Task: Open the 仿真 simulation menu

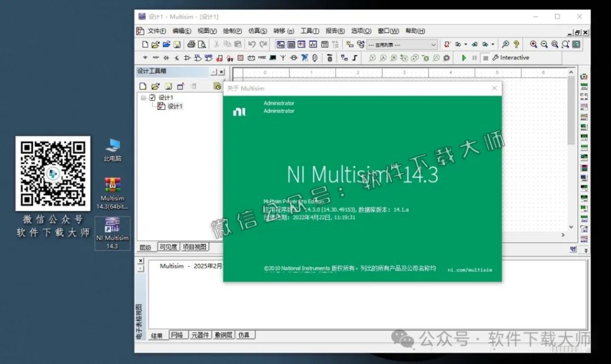Action: [x=257, y=30]
